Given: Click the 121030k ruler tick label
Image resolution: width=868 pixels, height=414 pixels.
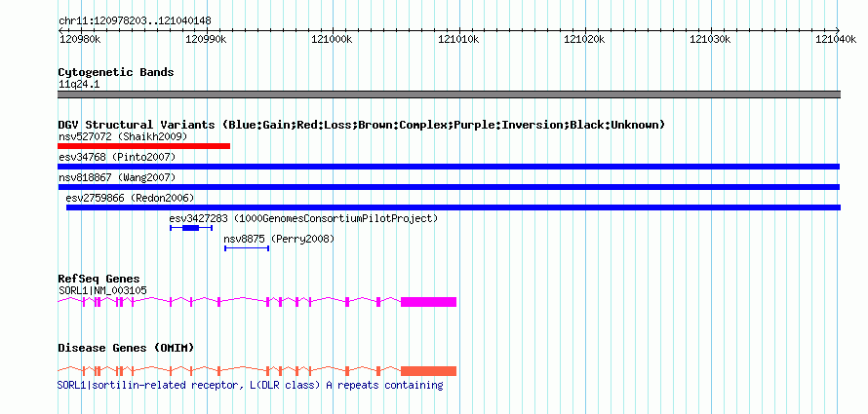Looking at the screenshot, I should (710, 39).
